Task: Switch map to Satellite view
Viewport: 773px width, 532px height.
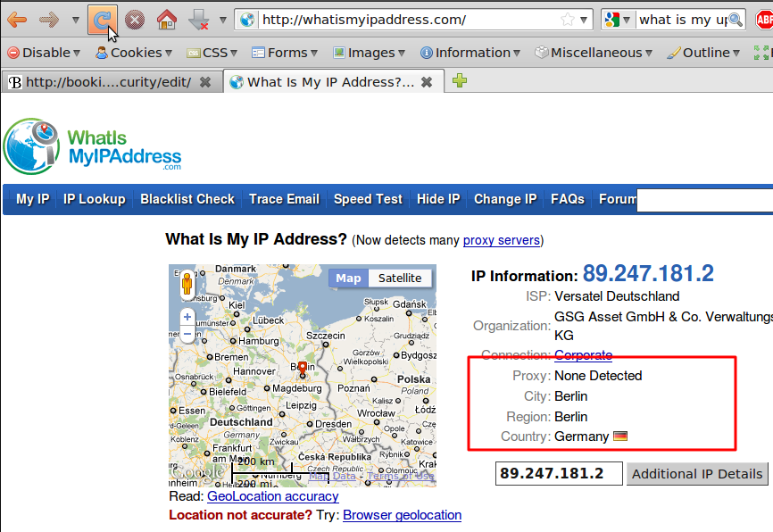Action: [399, 278]
